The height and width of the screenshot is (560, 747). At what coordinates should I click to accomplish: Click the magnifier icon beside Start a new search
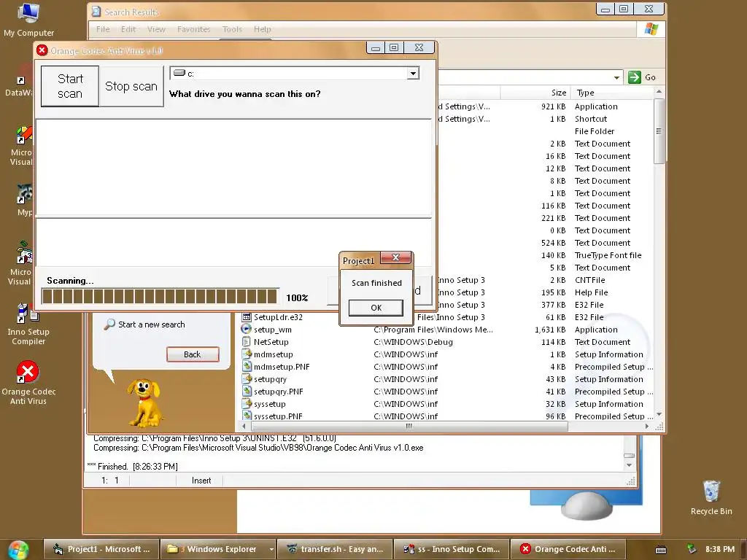109,324
